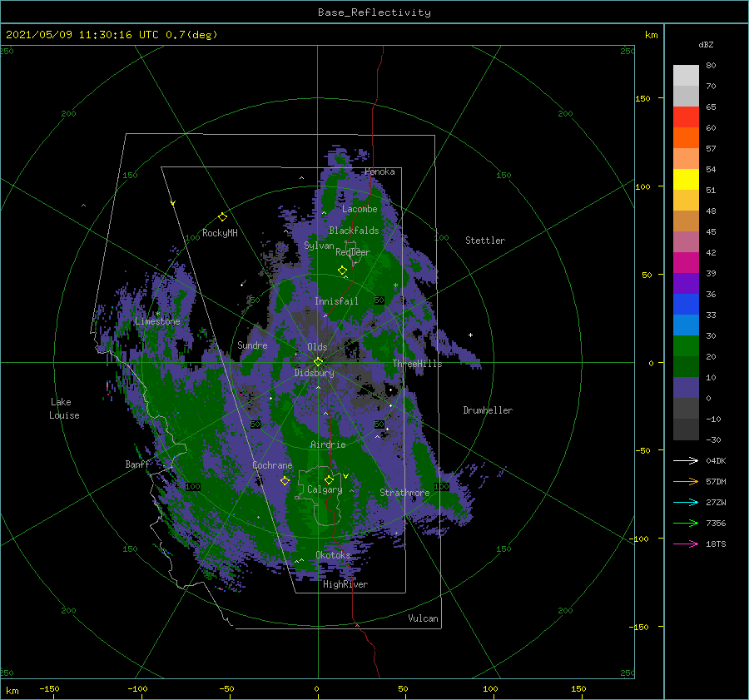Viewport: 749px width, 700px height.
Task: Click the Ponoka city label
Action: 379,171
